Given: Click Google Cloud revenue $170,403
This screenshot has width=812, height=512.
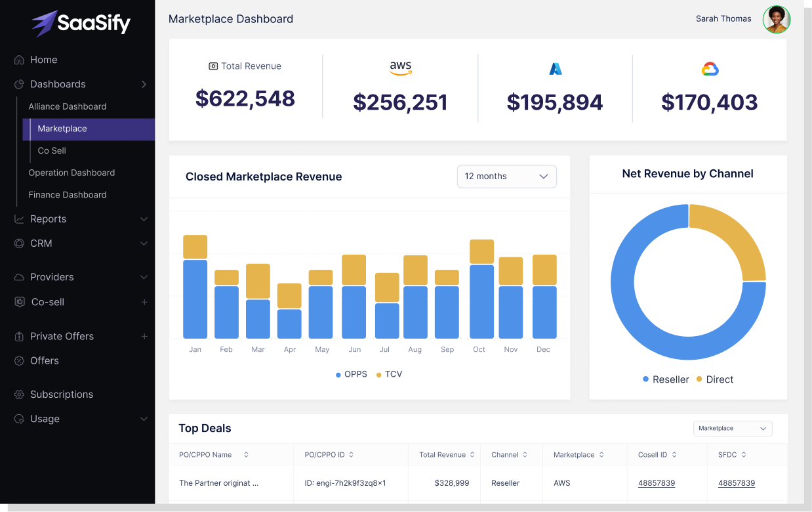Looking at the screenshot, I should [710, 102].
